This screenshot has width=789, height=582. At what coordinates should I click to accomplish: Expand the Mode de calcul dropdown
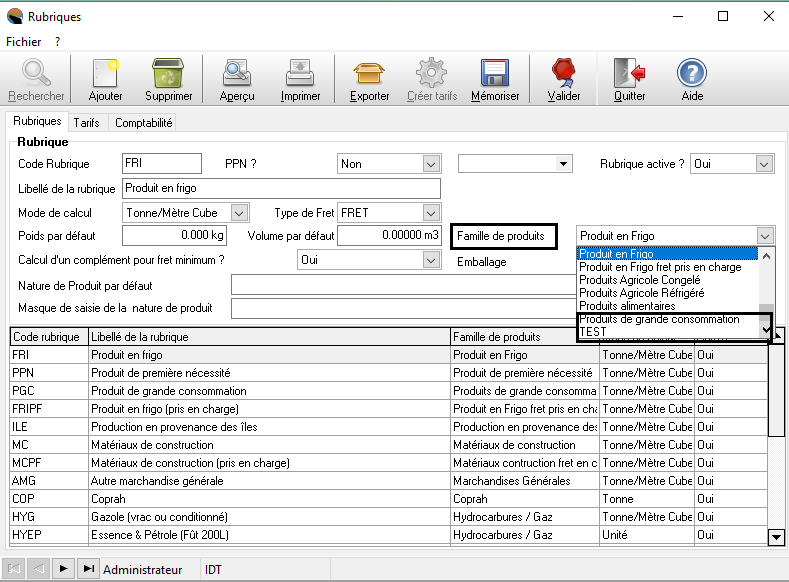[238, 212]
